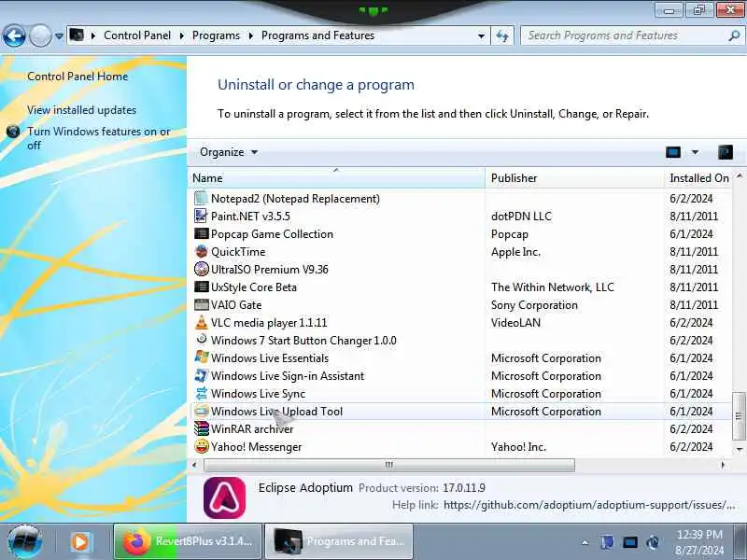
Task: Click Eclipse Adoptium logo in details pane
Action: (x=224, y=497)
